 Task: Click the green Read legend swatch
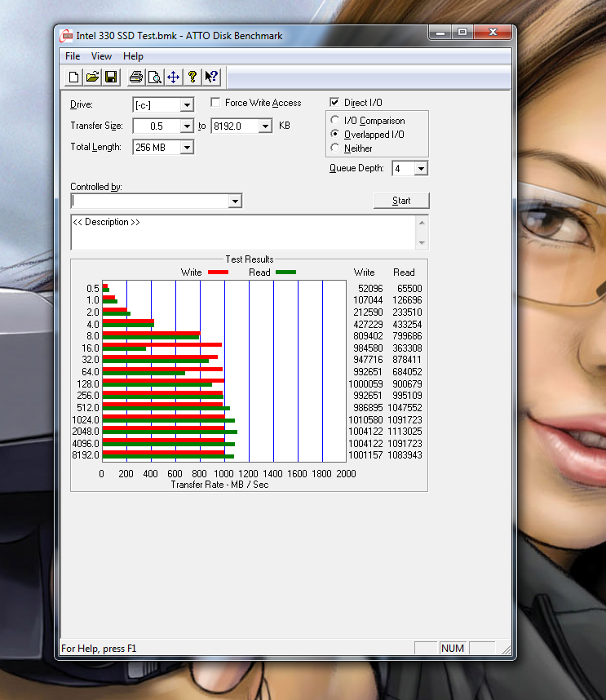click(286, 272)
